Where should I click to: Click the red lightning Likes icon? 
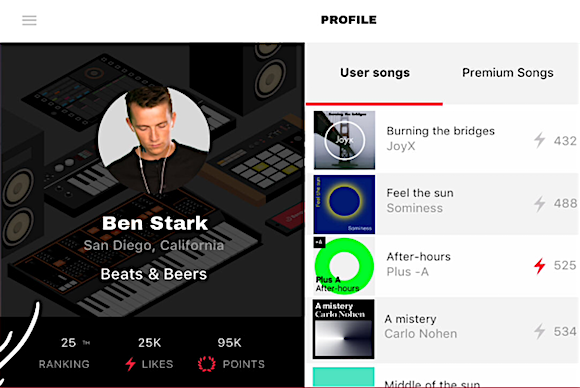pos(130,364)
